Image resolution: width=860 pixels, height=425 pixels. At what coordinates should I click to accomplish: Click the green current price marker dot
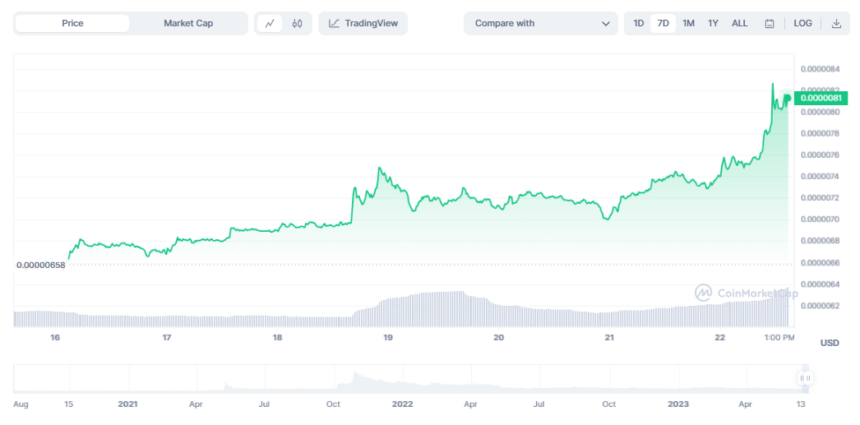[788, 98]
